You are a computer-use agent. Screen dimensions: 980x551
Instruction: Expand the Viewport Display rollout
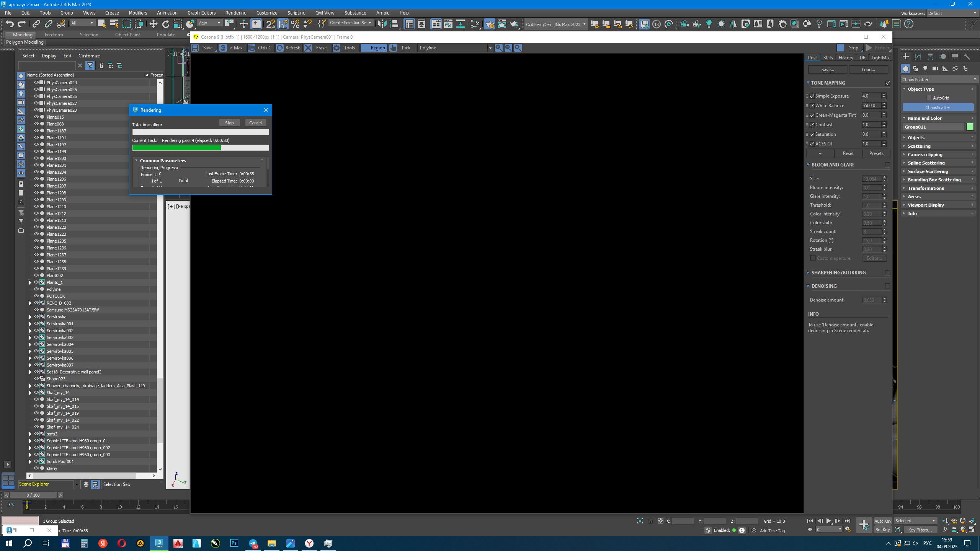pos(938,205)
